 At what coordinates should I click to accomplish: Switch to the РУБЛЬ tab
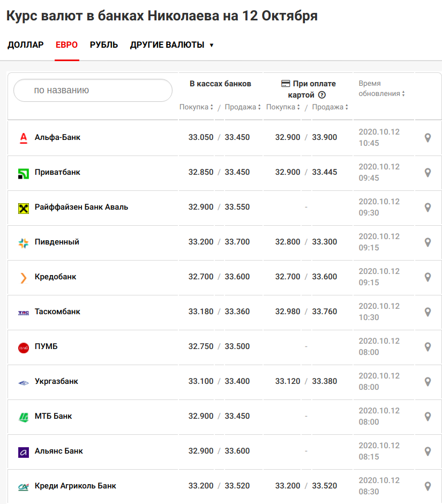104,45
